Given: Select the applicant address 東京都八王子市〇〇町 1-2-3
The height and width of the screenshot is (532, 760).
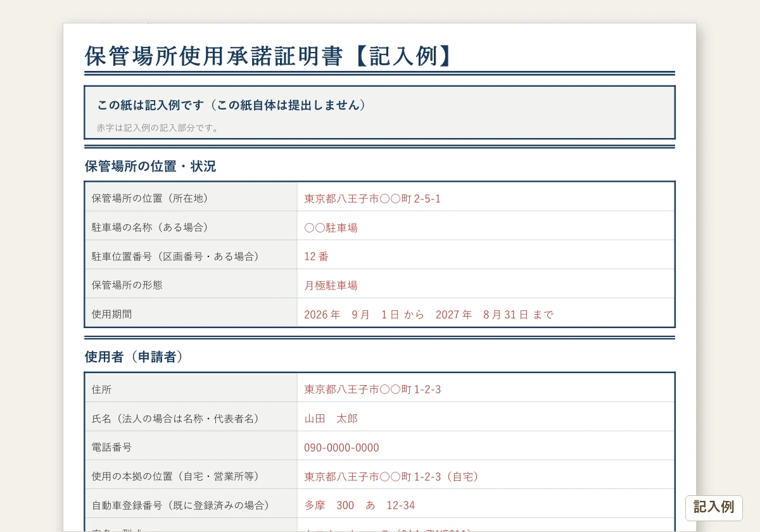Looking at the screenshot, I should (x=372, y=389).
